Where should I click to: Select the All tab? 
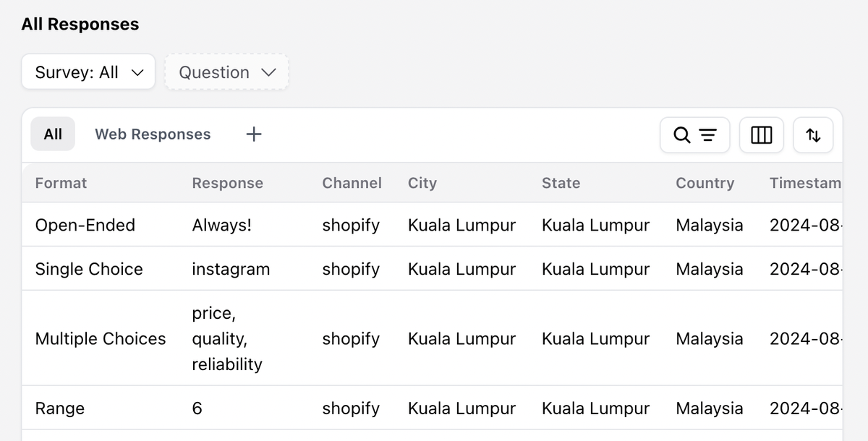point(53,134)
